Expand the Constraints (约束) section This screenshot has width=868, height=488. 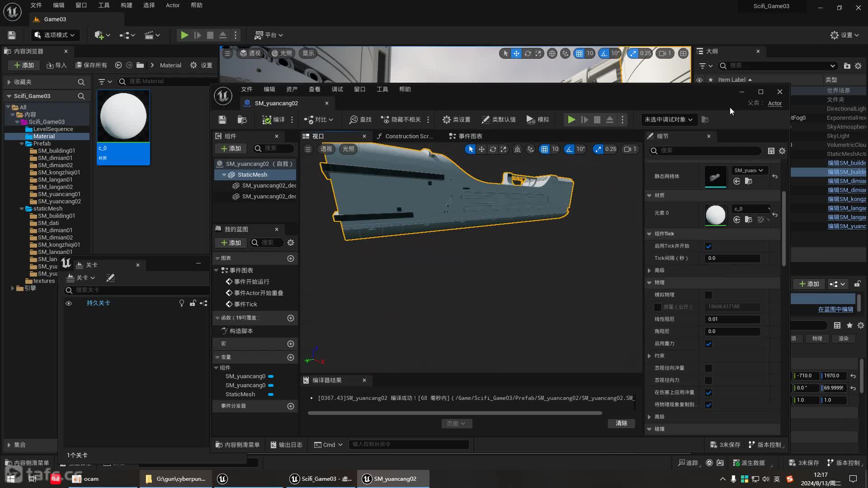[649, 356]
